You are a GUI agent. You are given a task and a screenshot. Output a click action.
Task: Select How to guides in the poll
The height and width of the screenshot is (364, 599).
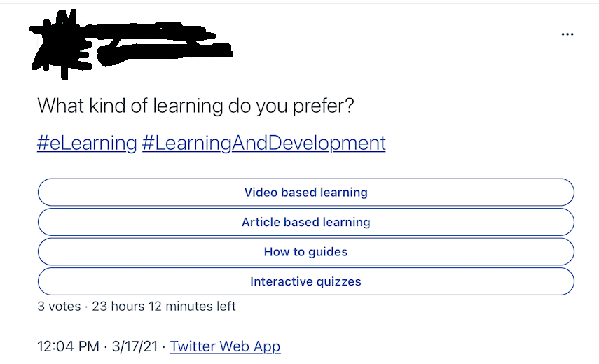(x=306, y=251)
